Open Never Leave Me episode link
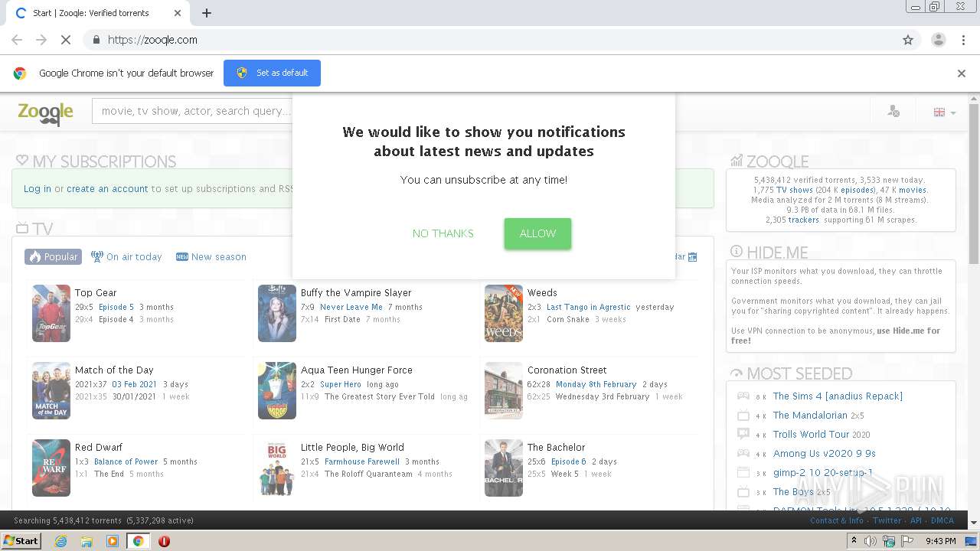 coord(351,307)
